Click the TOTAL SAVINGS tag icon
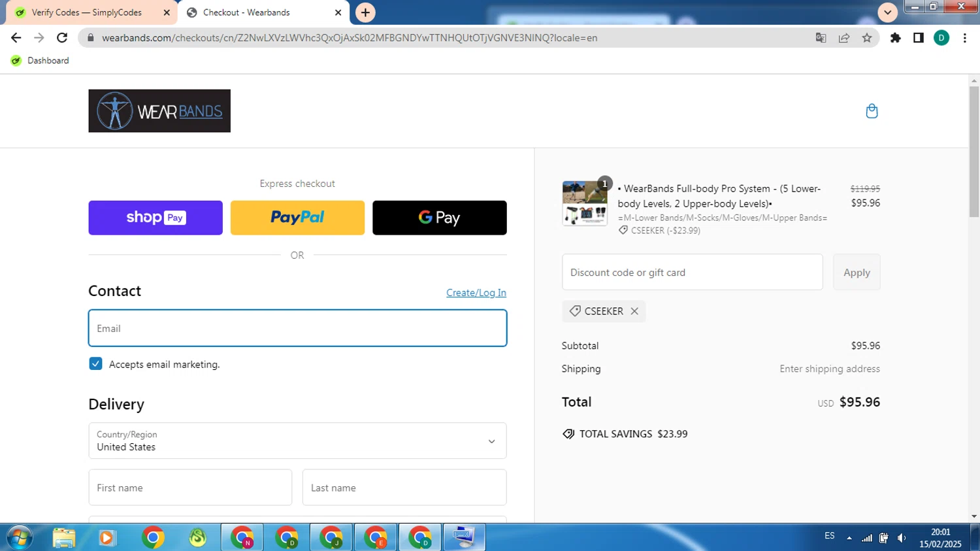This screenshot has width=980, height=551. click(568, 434)
